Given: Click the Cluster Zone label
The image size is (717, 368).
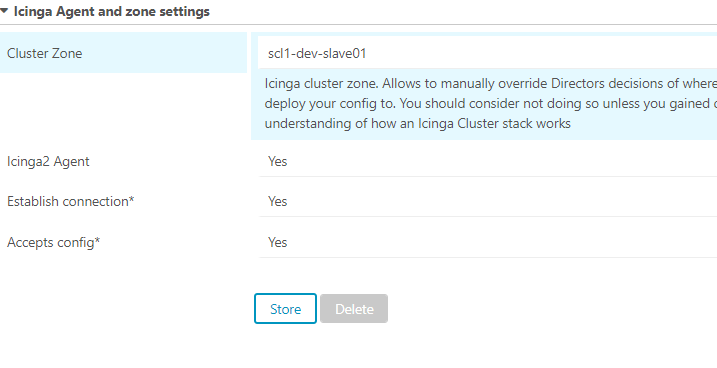Looking at the screenshot, I should point(44,53).
